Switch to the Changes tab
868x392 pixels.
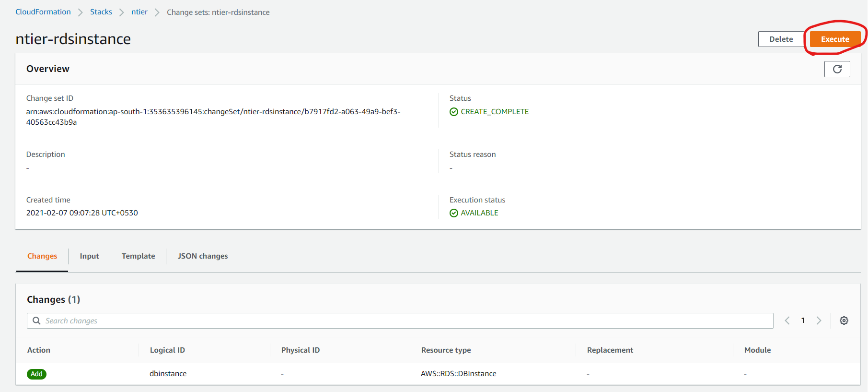42,256
